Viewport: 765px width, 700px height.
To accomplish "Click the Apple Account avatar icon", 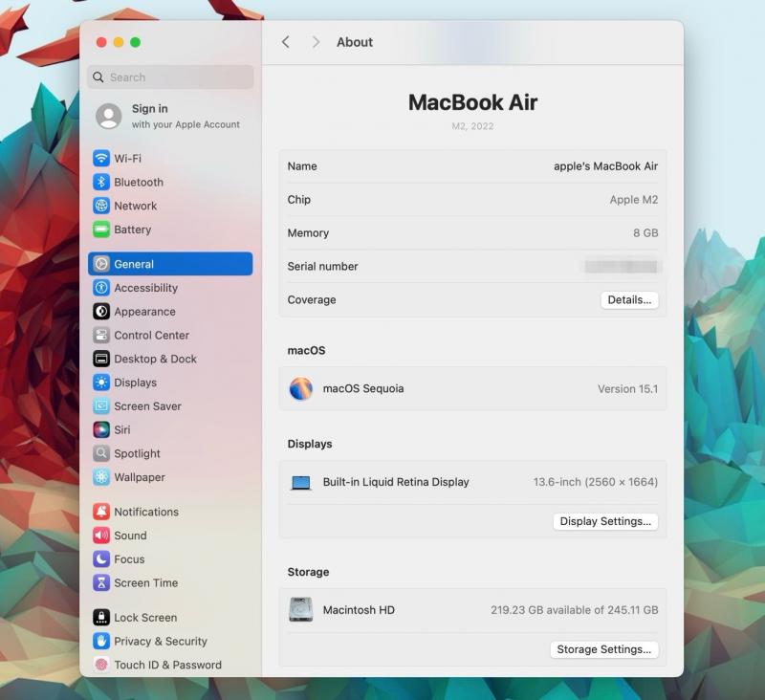I will click(x=109, y=116).
